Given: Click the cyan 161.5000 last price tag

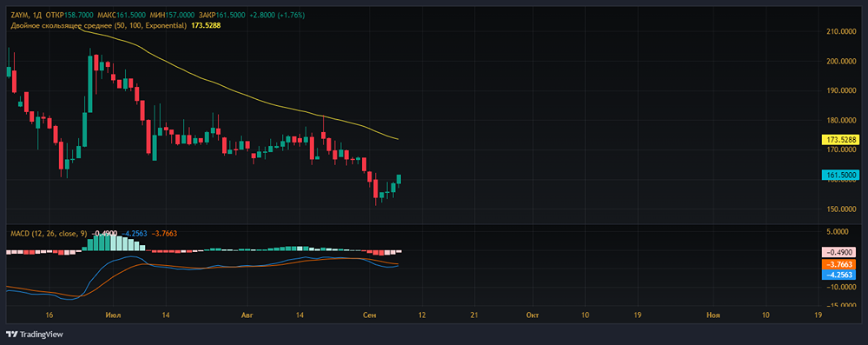Looking at the screenshot, I should pos(840,175).
